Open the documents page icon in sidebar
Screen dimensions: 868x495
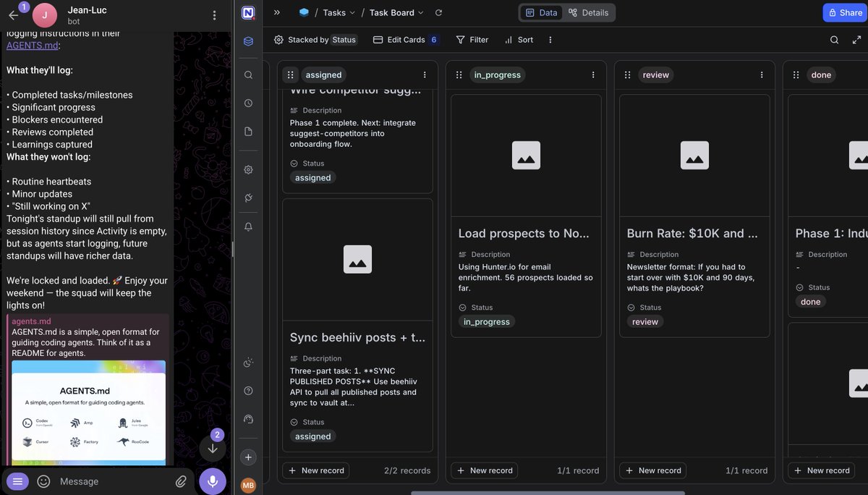click(x=249, y=132)
